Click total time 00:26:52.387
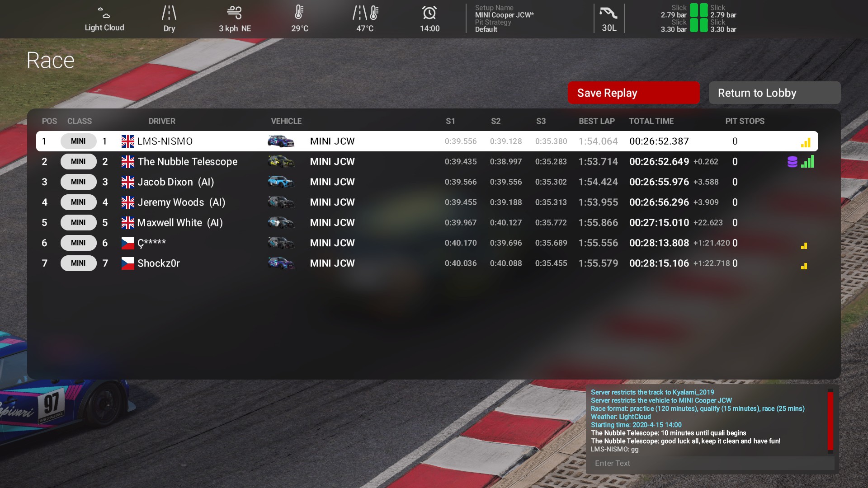The width and height of the screenshot is (868, 488). pyautogui.click(x=659, y=141)
